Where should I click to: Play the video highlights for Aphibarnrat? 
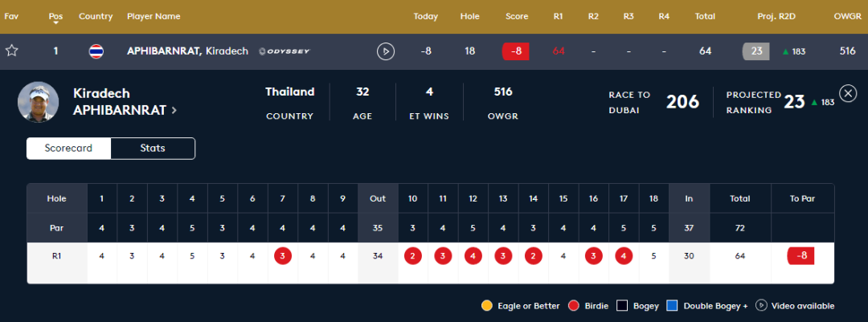pyautogui.click(x=386, y=51)
